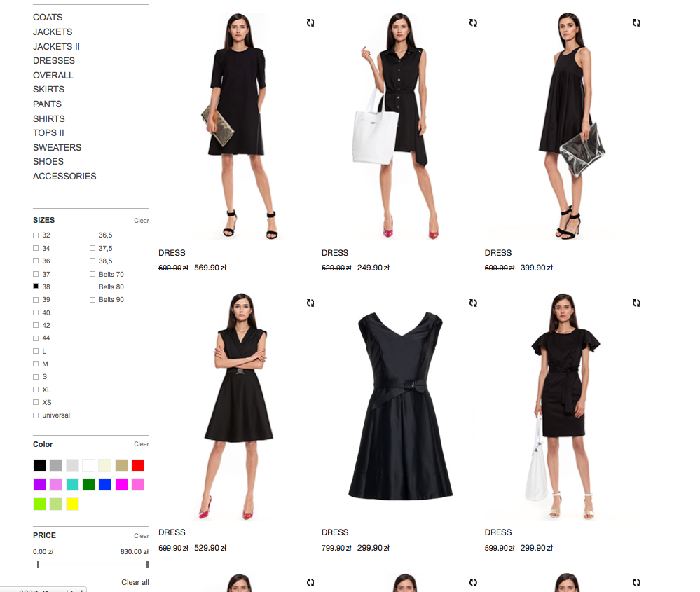Check the size M checkbox

tap(36, 364)
